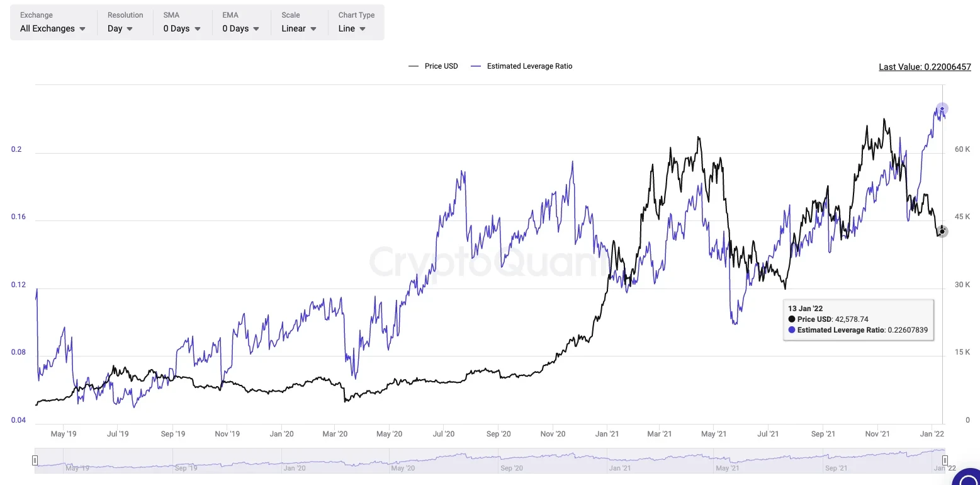Open the SMA 0 Days dropdown
Image resolution: width=980 pixels, height=485 pixels.
182,28
